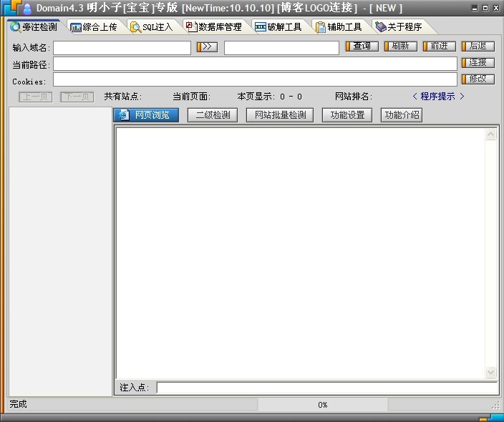The height and width of the screenshot is (422, 504).
Task: Select the 数据库管理 tab
Action: [214, 27]
